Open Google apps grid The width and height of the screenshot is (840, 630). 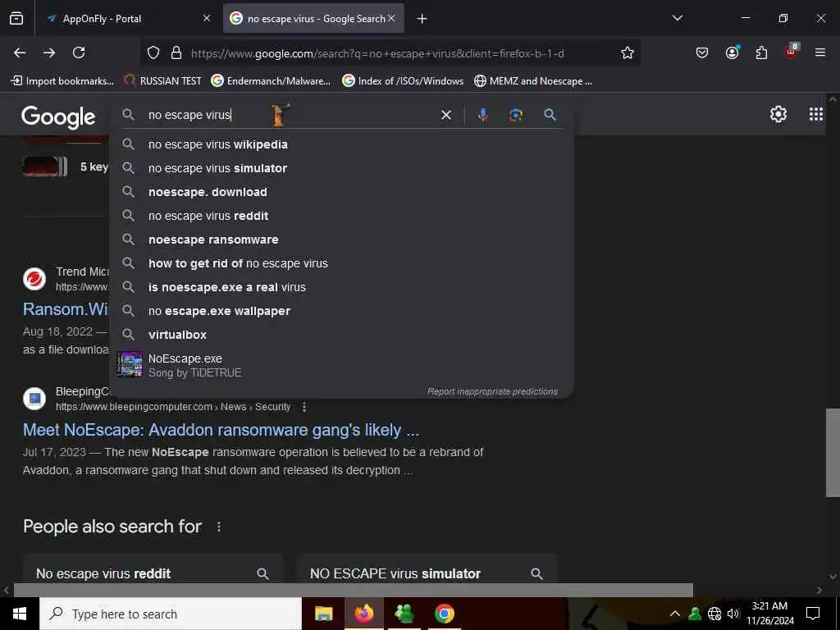(x=816, y=114)
